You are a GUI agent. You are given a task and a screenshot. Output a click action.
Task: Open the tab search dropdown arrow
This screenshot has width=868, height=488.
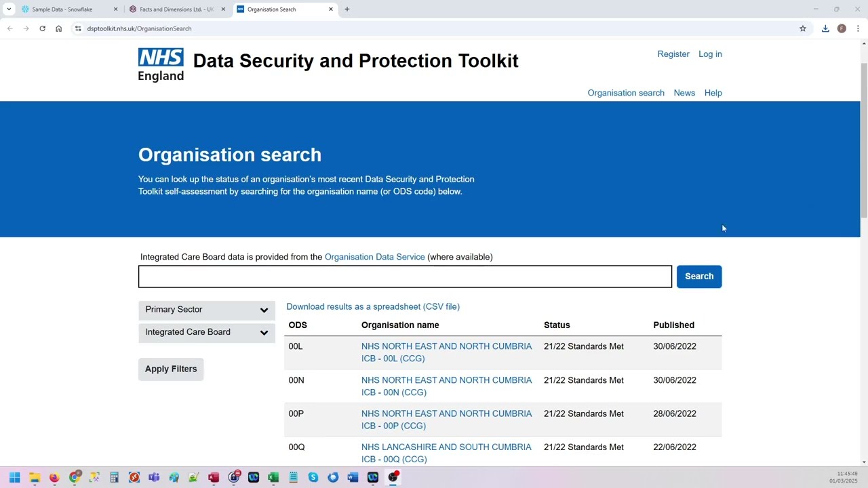click(x=9, y=9)
